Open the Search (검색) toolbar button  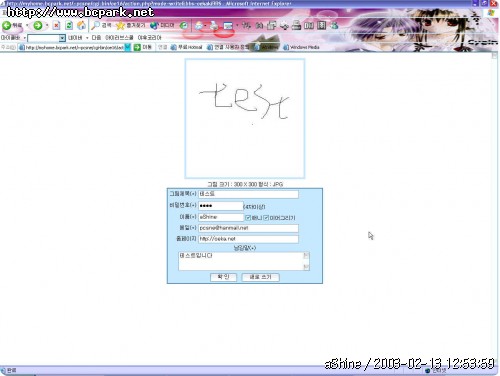[102, 25]
